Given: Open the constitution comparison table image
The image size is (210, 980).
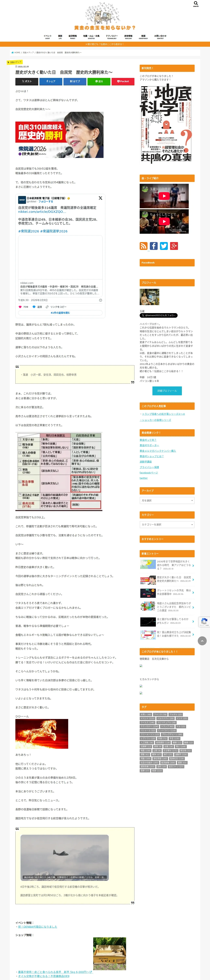Looking at the screenshot, I should point(59,471).
